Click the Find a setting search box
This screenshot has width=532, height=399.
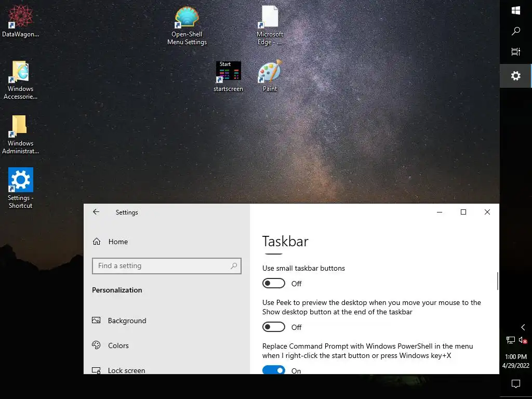click(x=167, y=265)
